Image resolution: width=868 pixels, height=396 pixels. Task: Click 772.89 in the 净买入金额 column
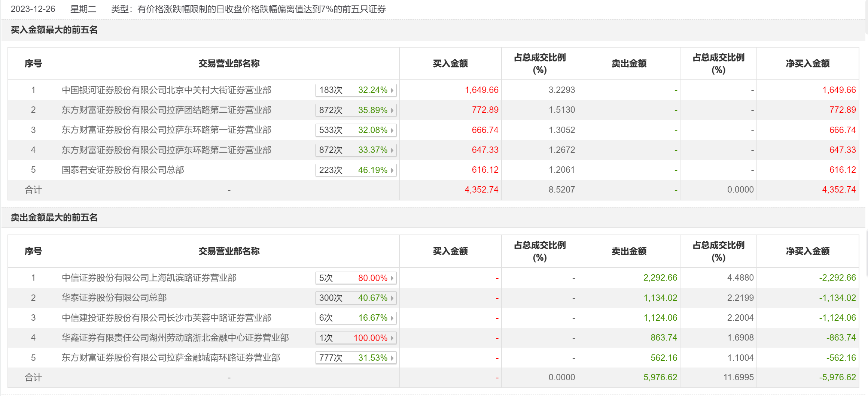coord(843,110)
